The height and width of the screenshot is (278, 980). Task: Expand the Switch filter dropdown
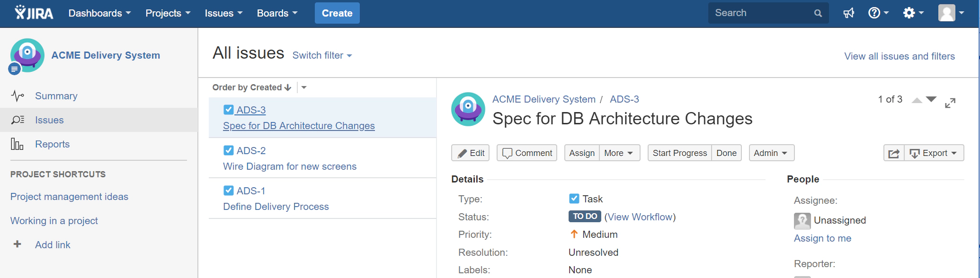click(322, 55)
